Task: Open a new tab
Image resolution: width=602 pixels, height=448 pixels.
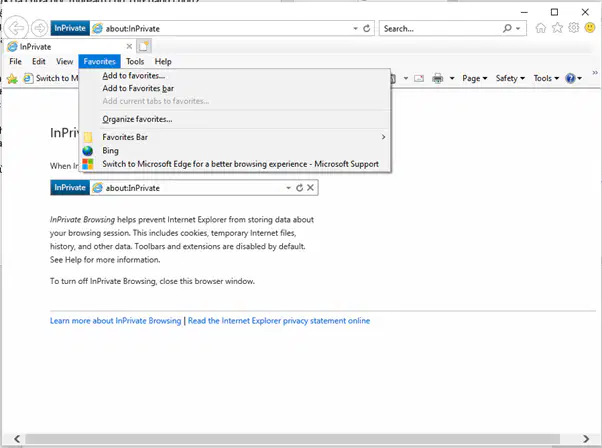Action: pos(144,46)
